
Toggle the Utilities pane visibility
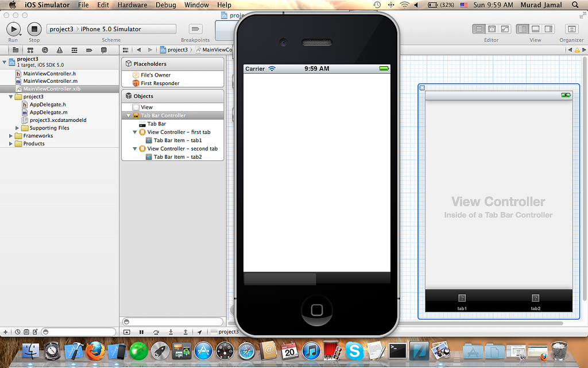pos(549,29)
